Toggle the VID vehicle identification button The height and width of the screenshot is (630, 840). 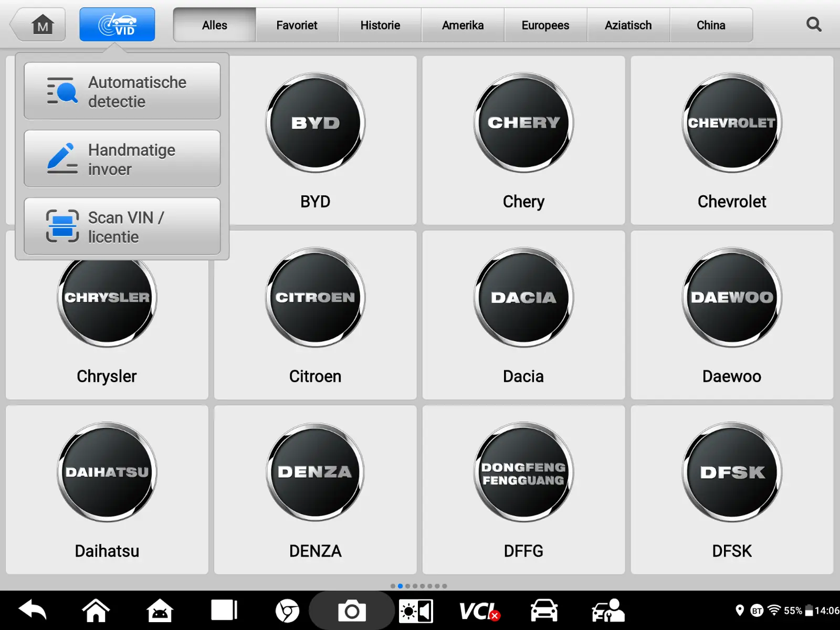tap(117, 25)
